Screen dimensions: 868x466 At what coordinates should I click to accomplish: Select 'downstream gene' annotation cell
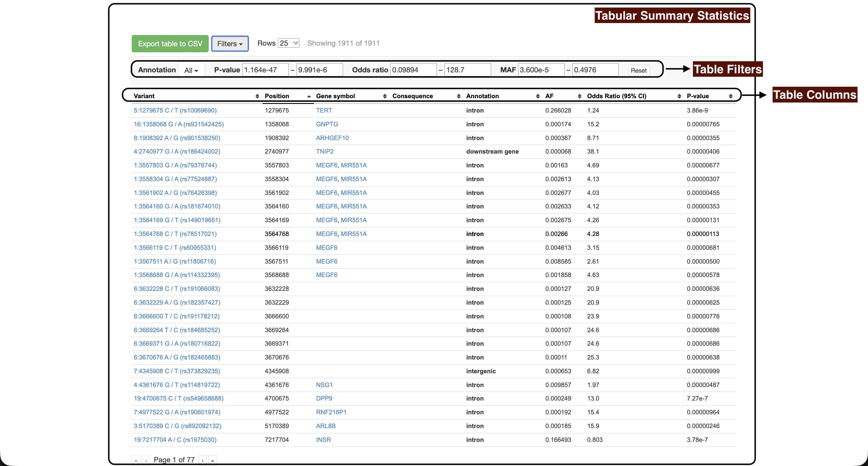point(492,152)
